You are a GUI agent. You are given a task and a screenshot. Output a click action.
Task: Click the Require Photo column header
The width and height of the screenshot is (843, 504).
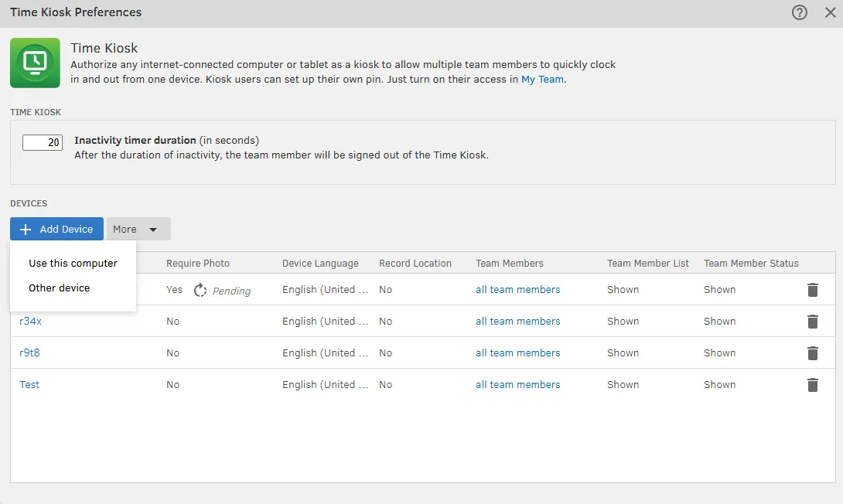coord(198,264)
